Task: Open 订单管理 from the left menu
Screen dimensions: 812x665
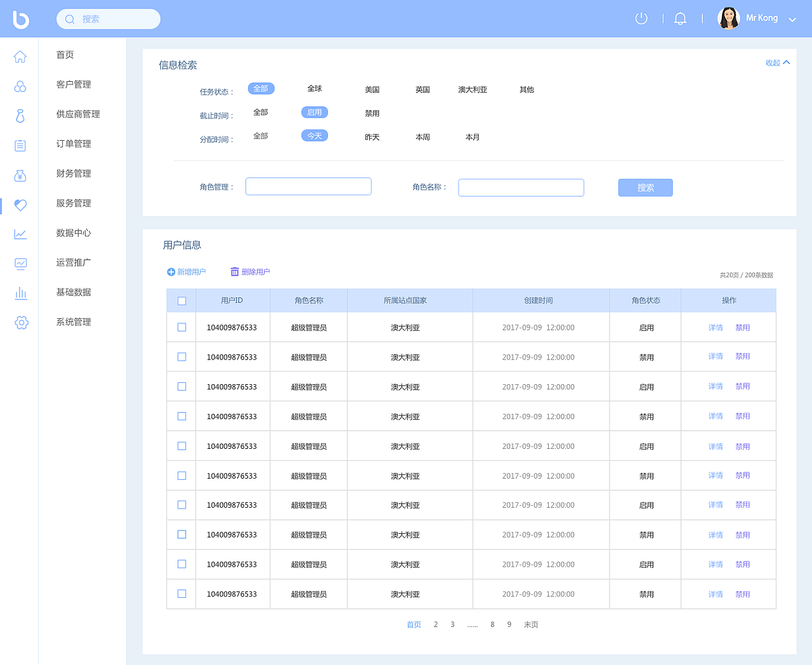Action: tap(73, 144)
